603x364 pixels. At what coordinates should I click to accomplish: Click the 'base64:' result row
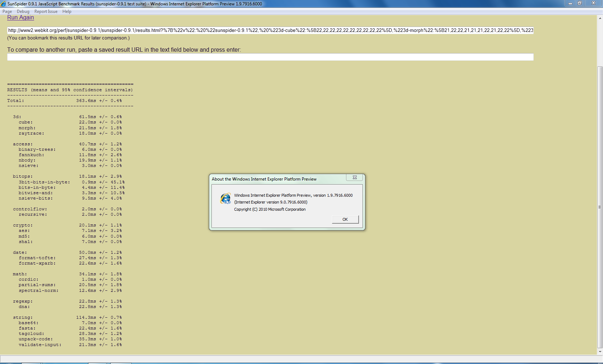coord(70,323)
